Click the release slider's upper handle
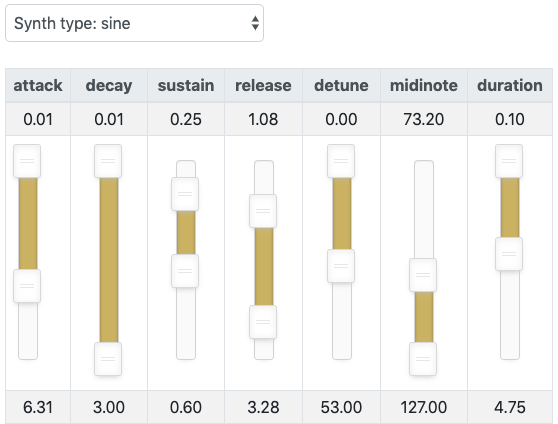Viewport: 558px width, 424px height. pyautogui.click(x=263, y=211)
